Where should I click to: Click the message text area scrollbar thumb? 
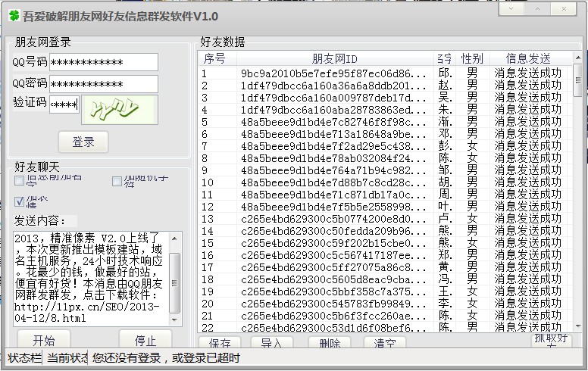coord(175,283)
